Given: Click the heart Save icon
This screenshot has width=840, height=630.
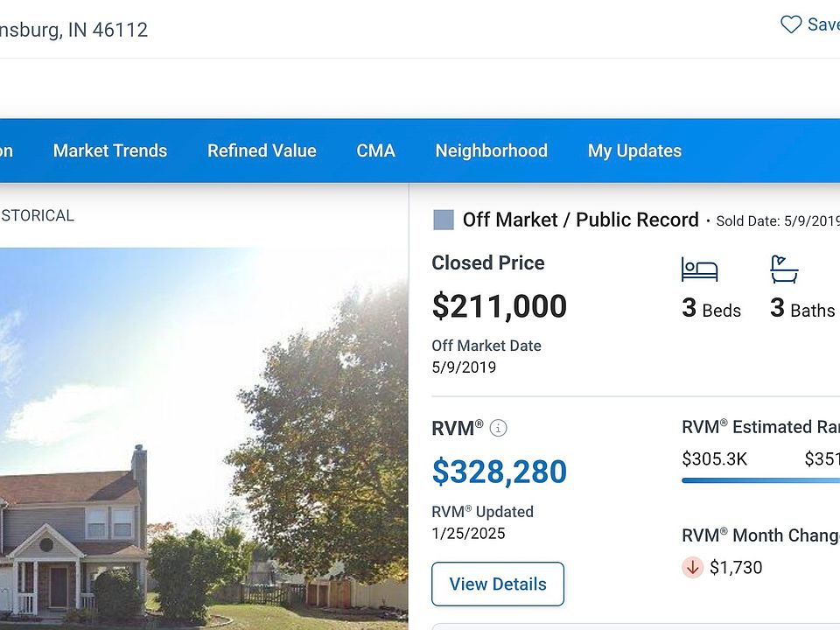Looking at the screenshot, I should [x=791, y=24].
